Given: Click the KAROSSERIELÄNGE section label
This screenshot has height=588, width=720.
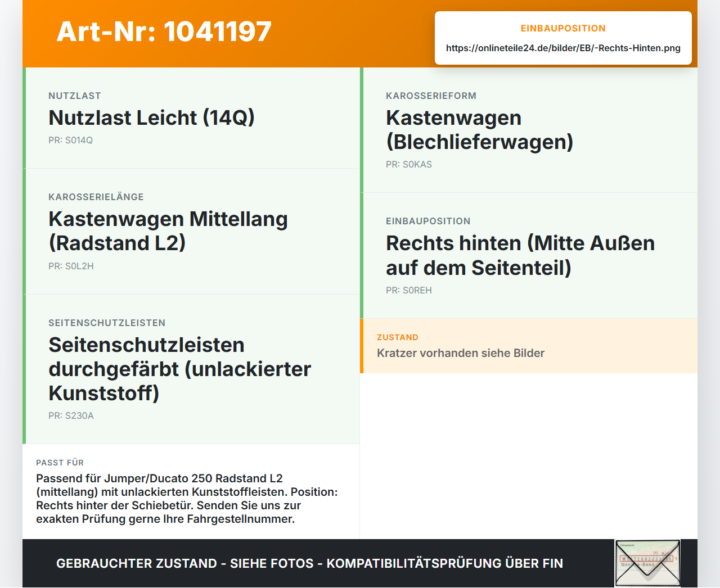Looking at the screenshot, I should click(96, 197).
